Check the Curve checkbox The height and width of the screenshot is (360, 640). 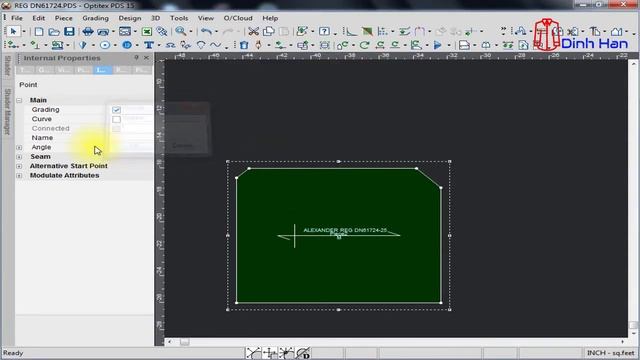pos(116,119)
